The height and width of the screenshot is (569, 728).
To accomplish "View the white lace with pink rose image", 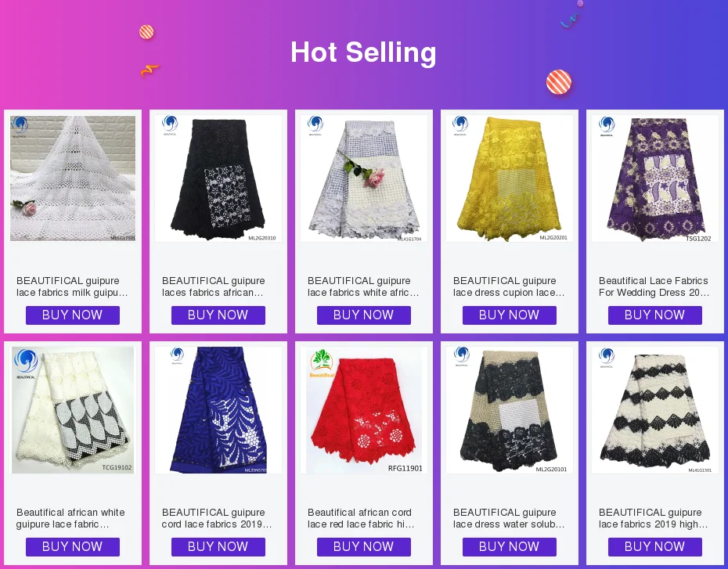I will [364, 178].
